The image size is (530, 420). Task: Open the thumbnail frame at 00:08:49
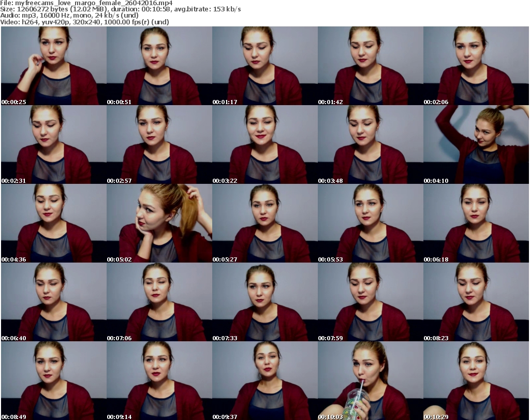pos(54,381)
